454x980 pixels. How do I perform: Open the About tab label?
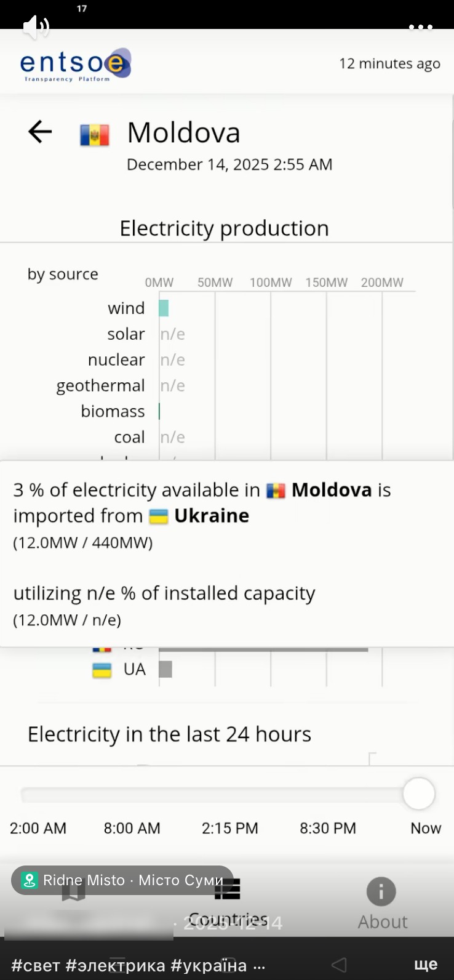[383, 922]
